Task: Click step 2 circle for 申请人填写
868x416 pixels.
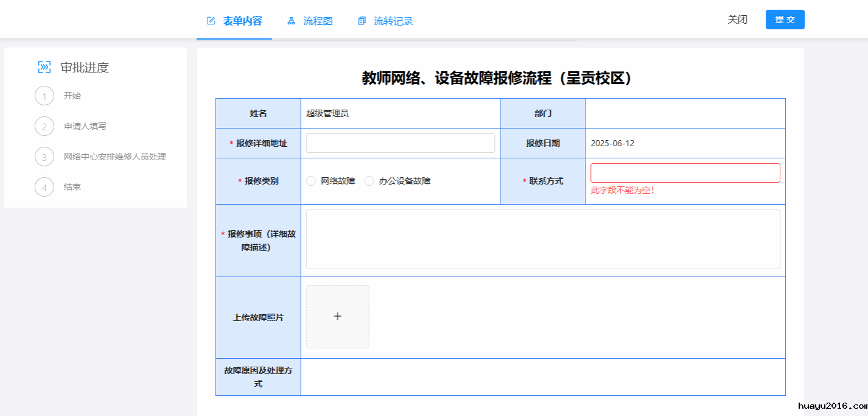Action: pos(44,126)
